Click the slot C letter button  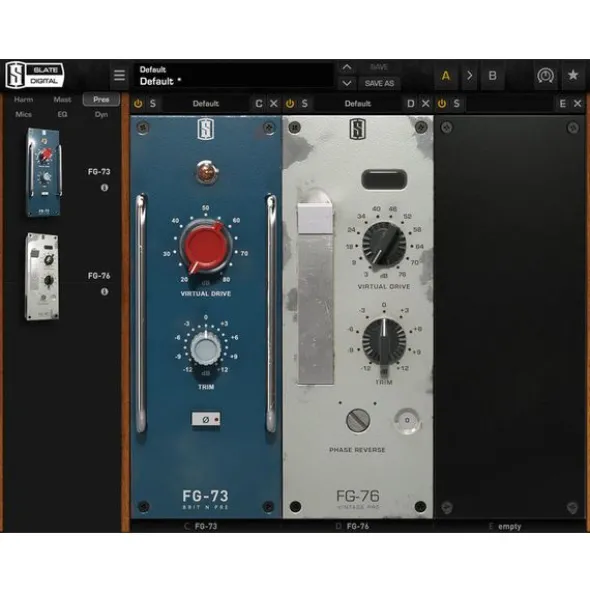coord(259,104)
